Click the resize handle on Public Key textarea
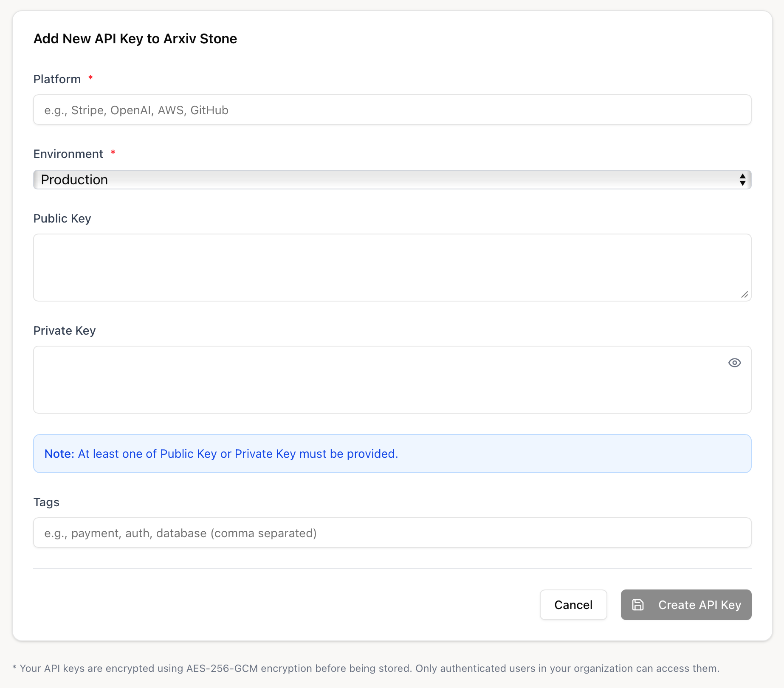Viewport: 784px width, 688px height. coord(745,294)
